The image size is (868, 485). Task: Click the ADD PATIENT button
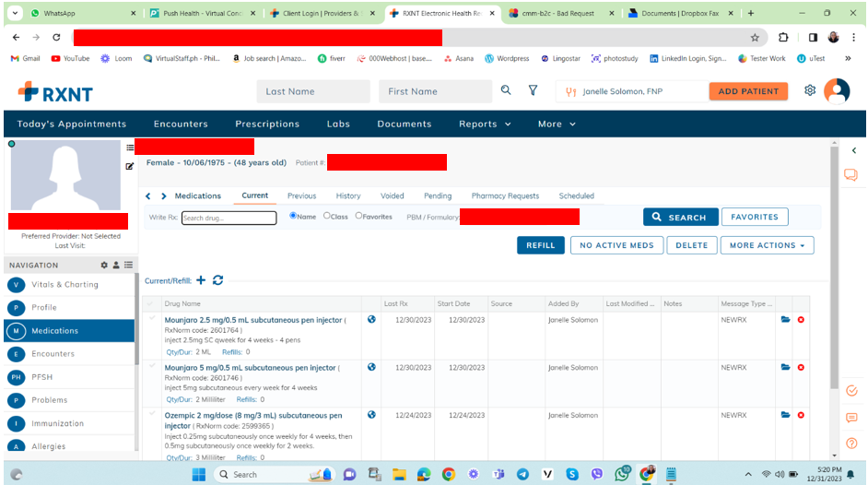coord(748,91)
